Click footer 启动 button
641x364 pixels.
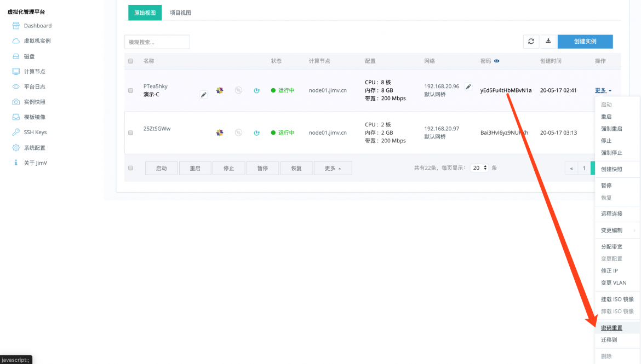(x=161, y=168)
